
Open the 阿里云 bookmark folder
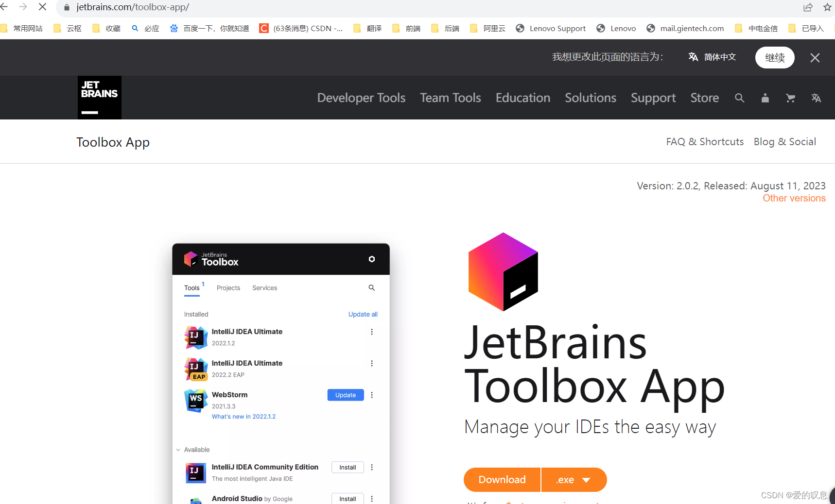[488, 29]
